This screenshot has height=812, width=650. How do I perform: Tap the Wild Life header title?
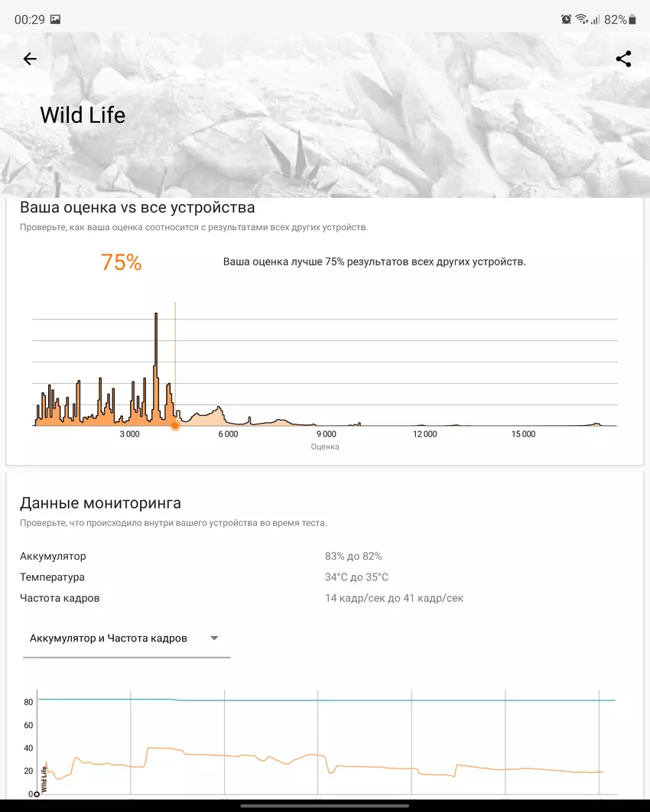point(83,115)
